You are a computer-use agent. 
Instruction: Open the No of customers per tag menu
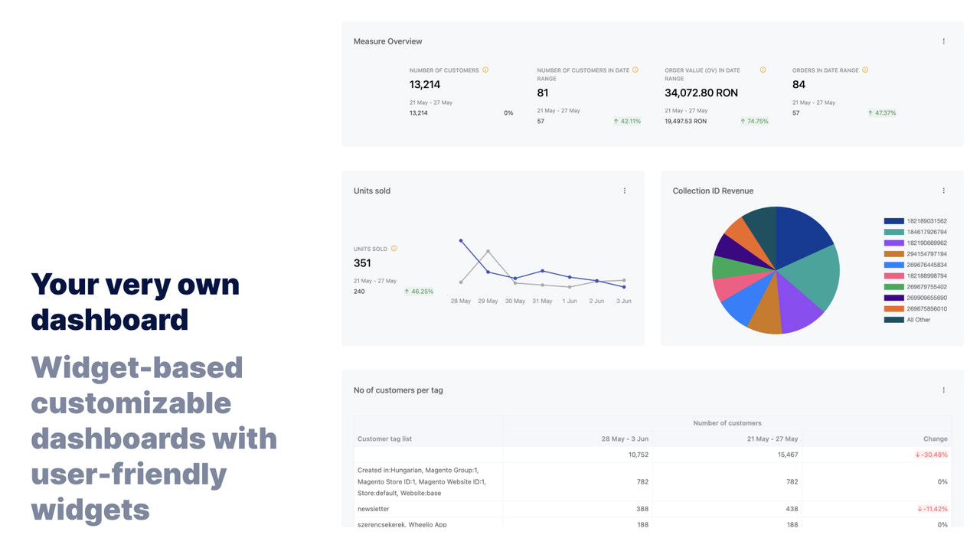click(x=944, y=390)
